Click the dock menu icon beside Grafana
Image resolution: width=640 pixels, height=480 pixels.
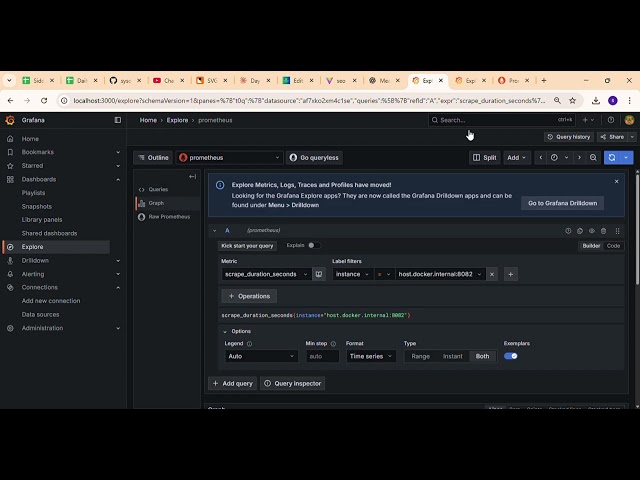pyautogui.click(x=118, y=120)
